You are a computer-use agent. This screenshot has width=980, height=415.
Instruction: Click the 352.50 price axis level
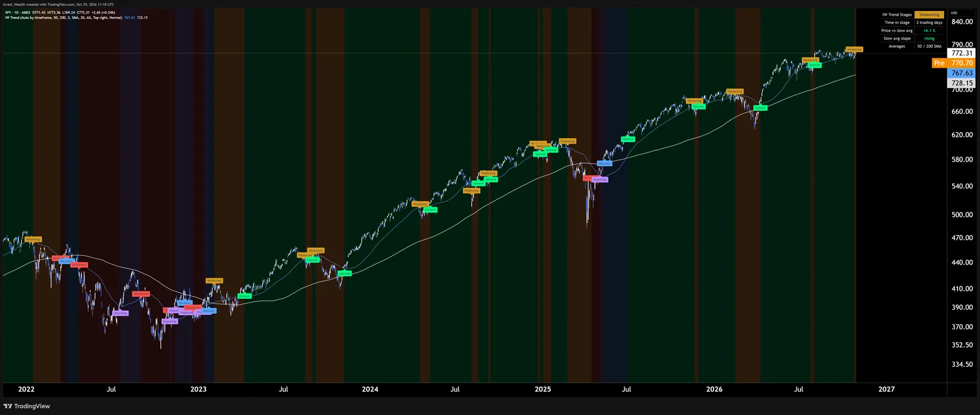coord(962,345)
